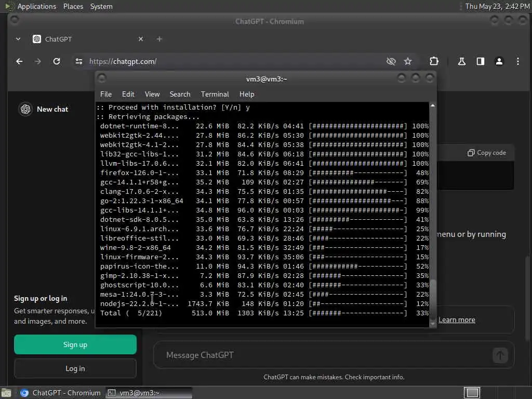This screenshot has width=532, height=399.
Task: Bookmark this page with the star icon
Action: [408, 61]
